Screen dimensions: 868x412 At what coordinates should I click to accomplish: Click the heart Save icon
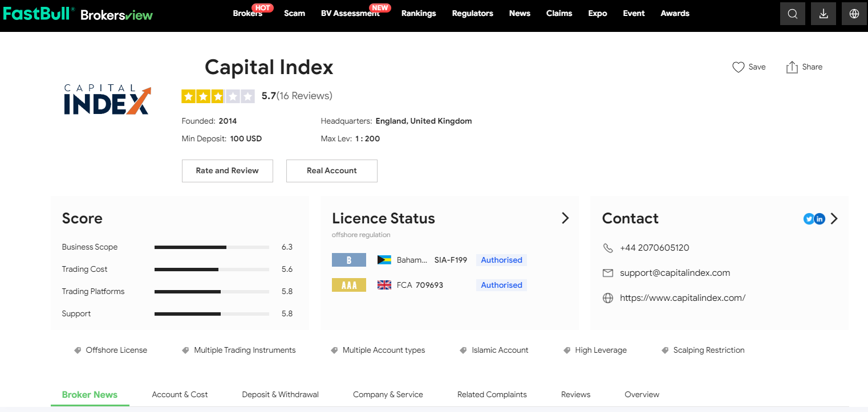click(738, 67)
